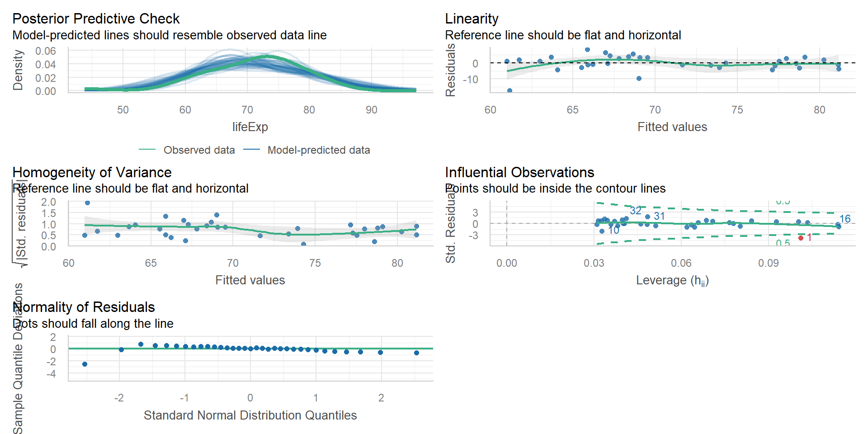Click the red influential point labeled 1
The width and height of the screenshot is (868, 434).
801,238
